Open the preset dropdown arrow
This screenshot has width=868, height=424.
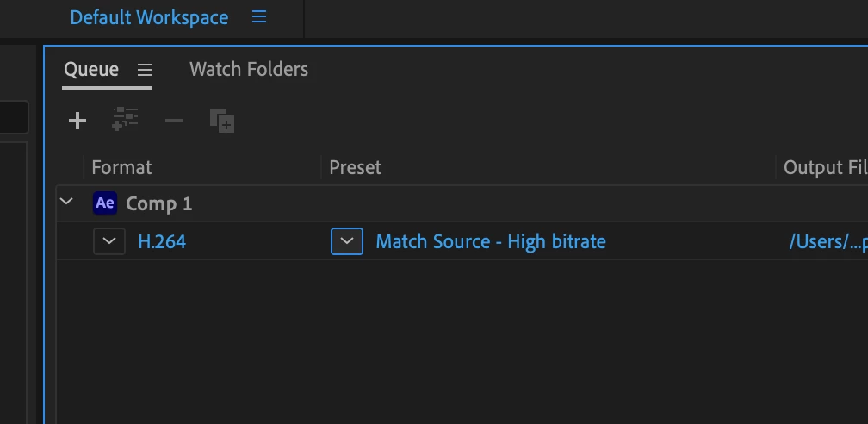(347, 241)
